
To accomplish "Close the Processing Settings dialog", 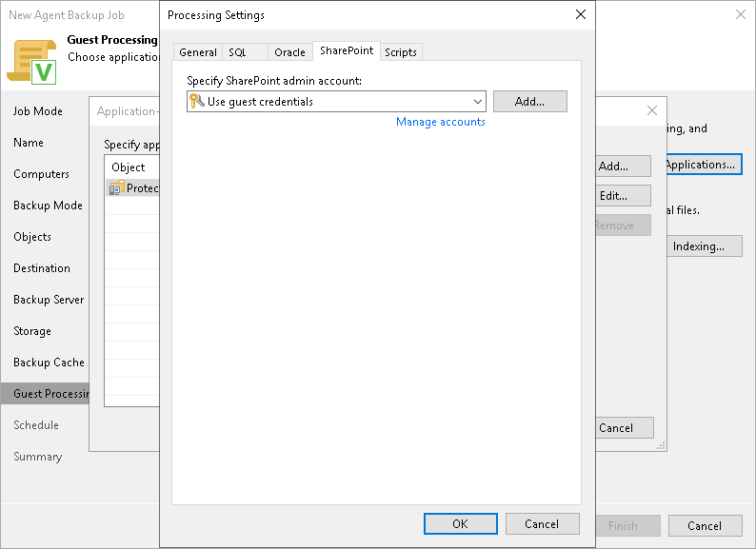I will point(581,14).
